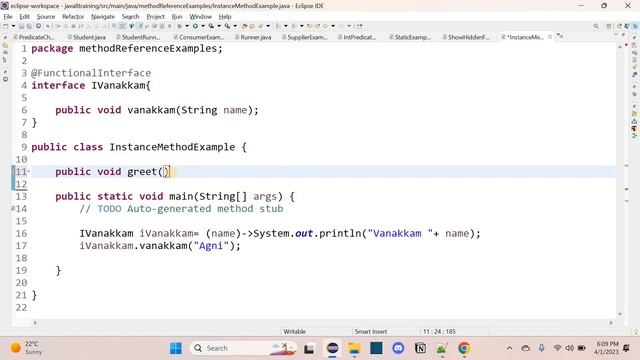Click the External Tools run icon
This screenshot has height=360, width=640.
tap(227, 26)
